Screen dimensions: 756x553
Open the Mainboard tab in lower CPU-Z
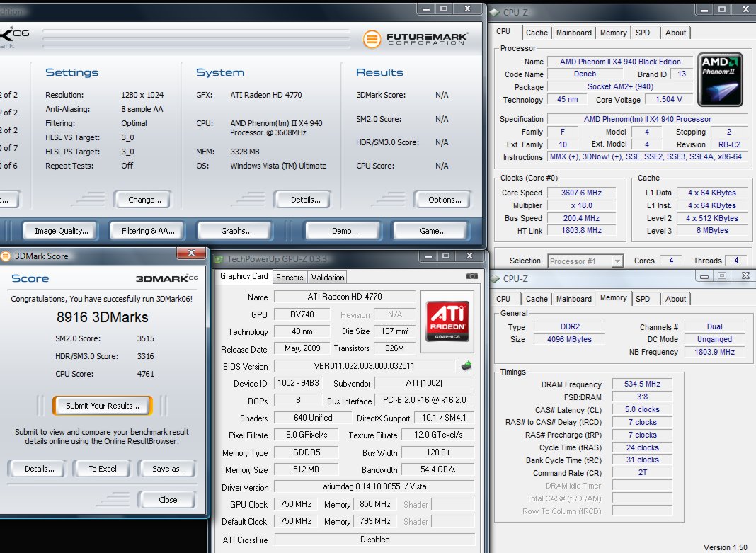[574, 299]
